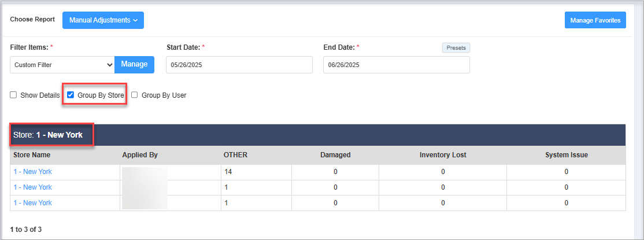Open the date Presets button

(456, 48)
